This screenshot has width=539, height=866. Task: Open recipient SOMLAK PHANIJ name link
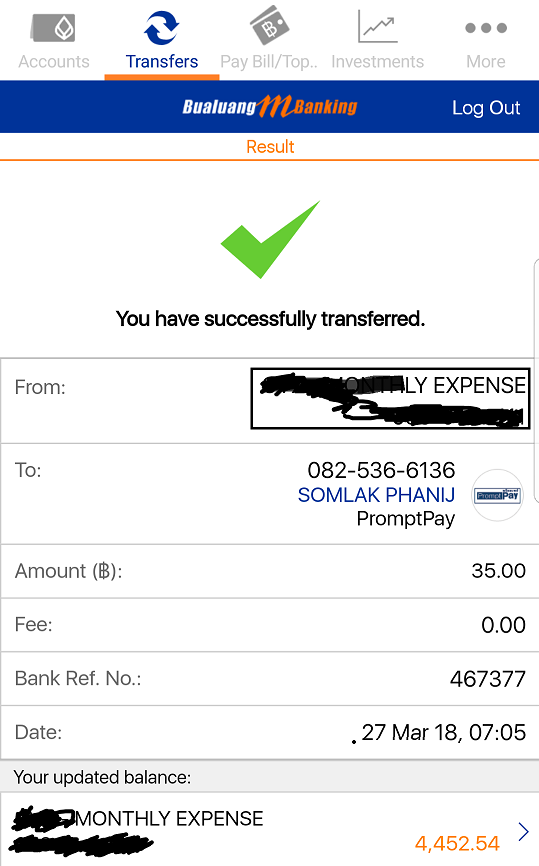pyautogui.click(x=376, y=495)
